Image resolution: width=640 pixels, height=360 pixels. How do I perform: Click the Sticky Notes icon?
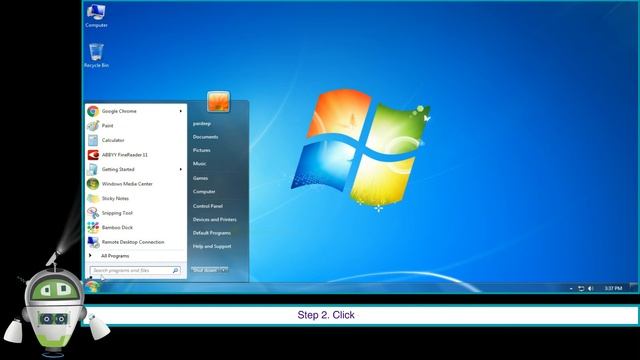(x=93, y=198)
